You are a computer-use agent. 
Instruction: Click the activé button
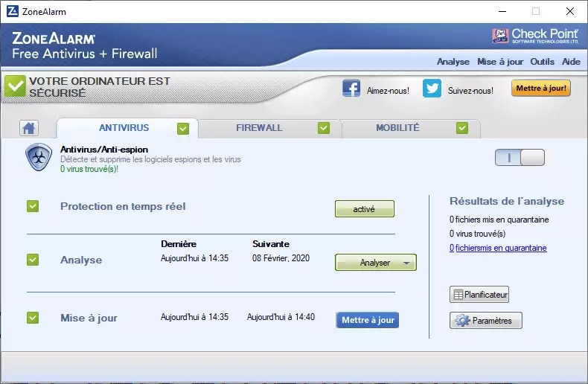[x=365, y=209]
